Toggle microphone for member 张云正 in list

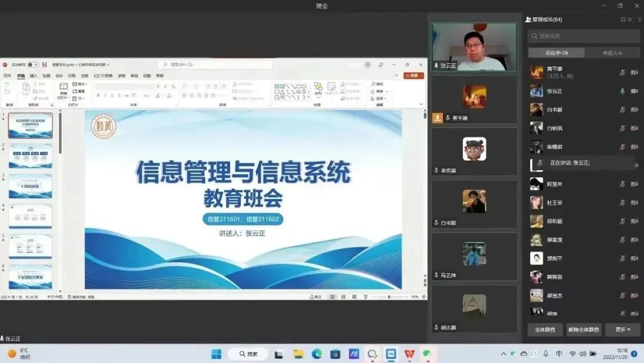[623, 91]
